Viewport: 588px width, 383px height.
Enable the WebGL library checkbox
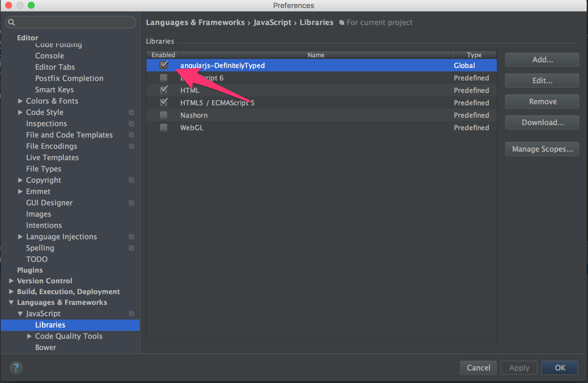163,127
